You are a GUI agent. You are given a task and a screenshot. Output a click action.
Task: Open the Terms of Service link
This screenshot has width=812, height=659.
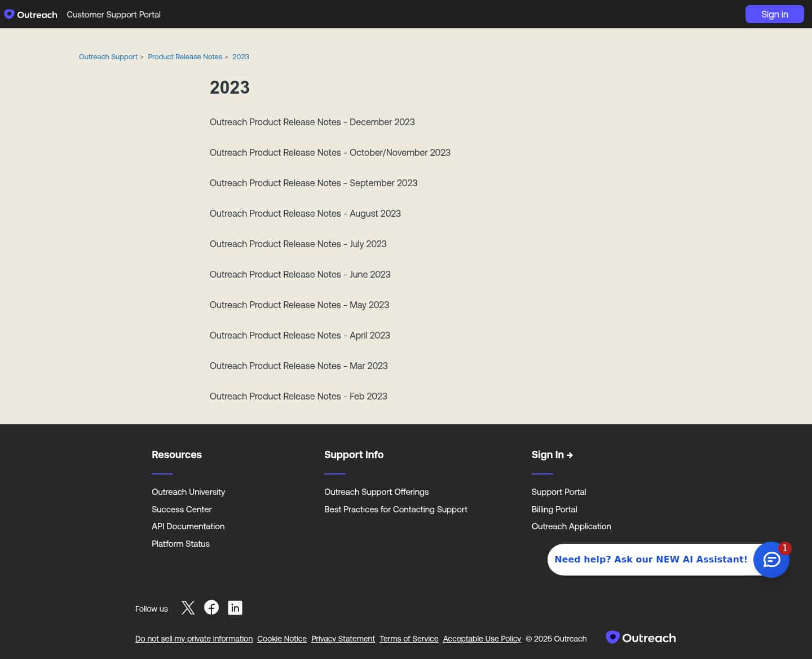pos(409,638)
